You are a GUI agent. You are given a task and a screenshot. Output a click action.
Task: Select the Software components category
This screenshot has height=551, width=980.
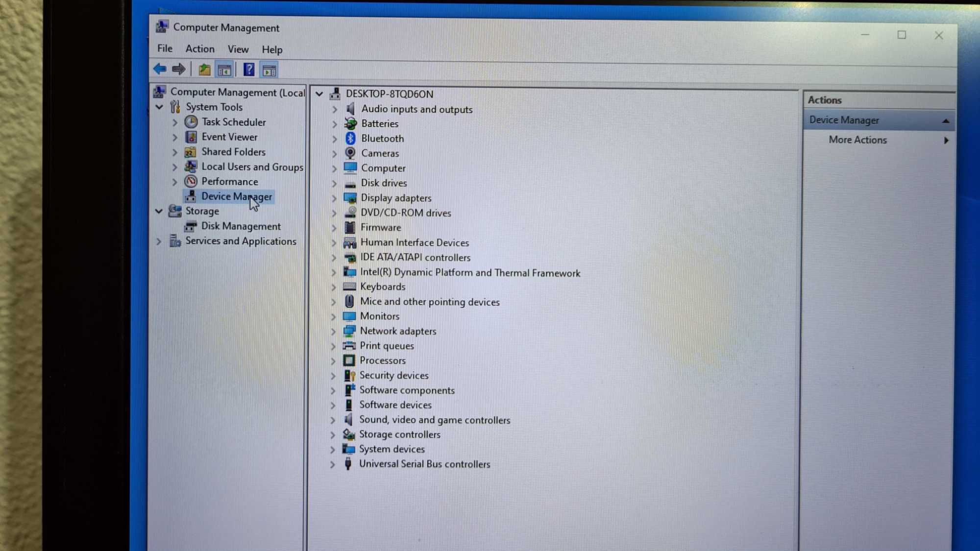[407, 390]
